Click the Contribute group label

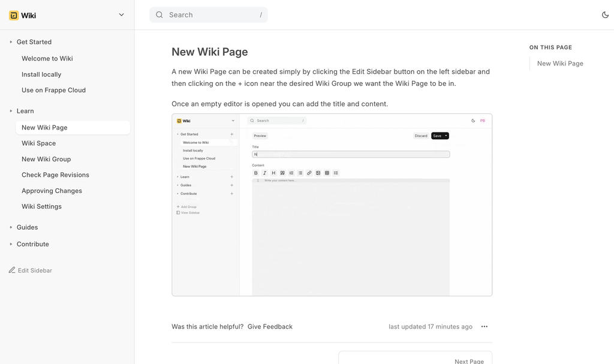pyautogui.click(x=32, y=244)
